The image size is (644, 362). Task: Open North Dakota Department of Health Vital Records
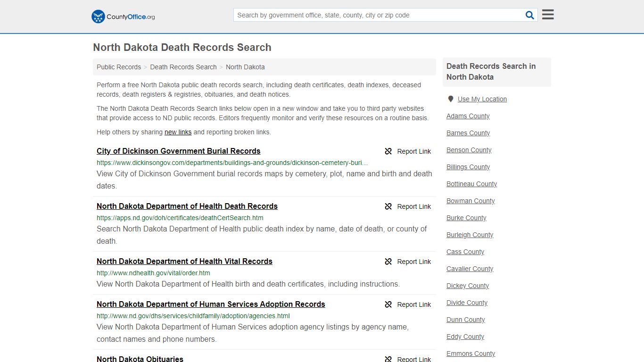(184, 262)
